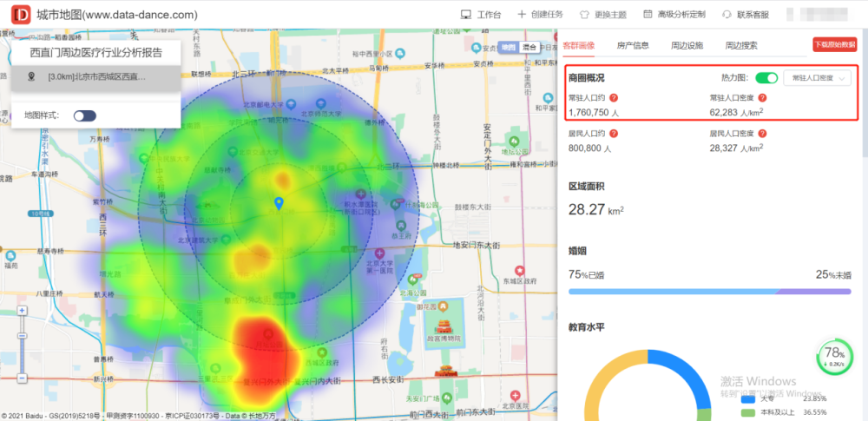Viewport: 868px width, 421px height.
Task: Click the 62,283 人/km² density value
Action: click(736, 113)
